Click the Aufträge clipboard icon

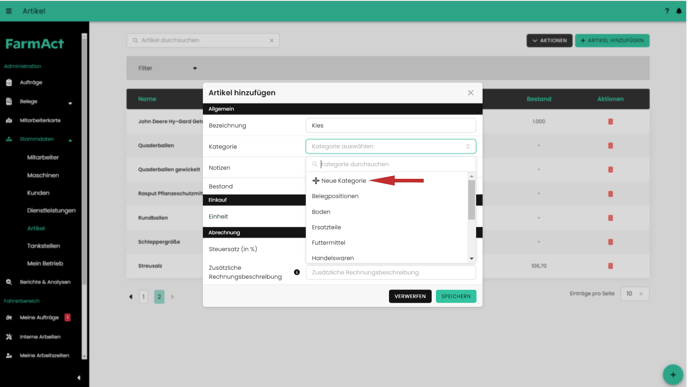(9, 82)
